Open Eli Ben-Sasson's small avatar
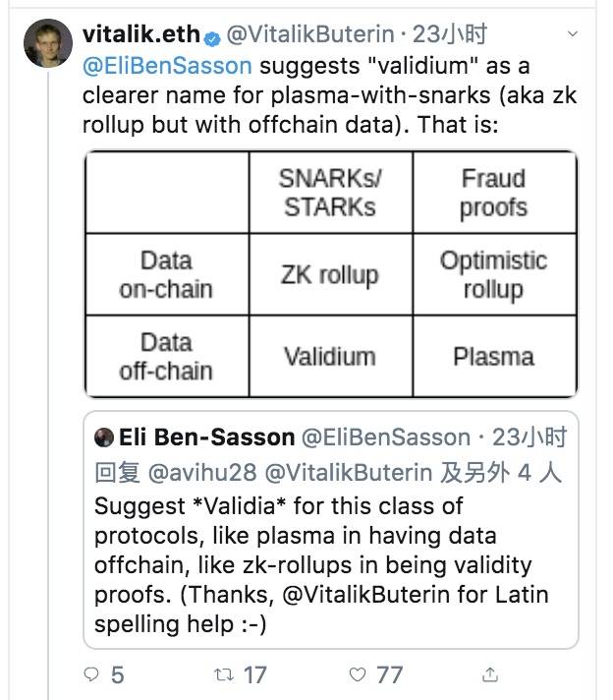The image size is (613, 700). coord(104,437)
